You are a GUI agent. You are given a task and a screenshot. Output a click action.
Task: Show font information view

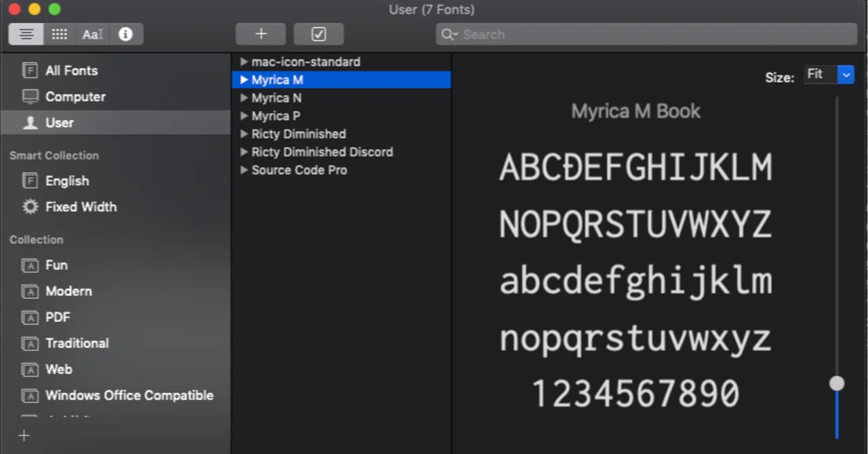pyautogui.click(x=125, y=34)
